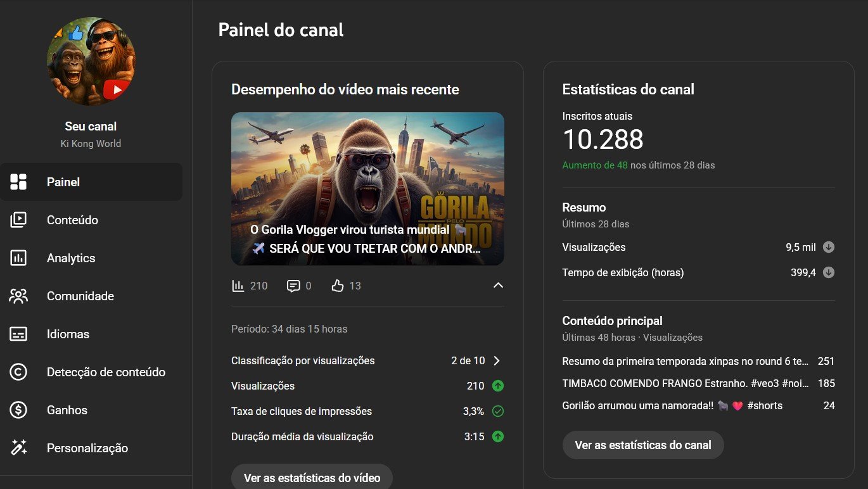Click the Analytics bar chart icon
Screen dimensions: 868x489
(18, 258)
